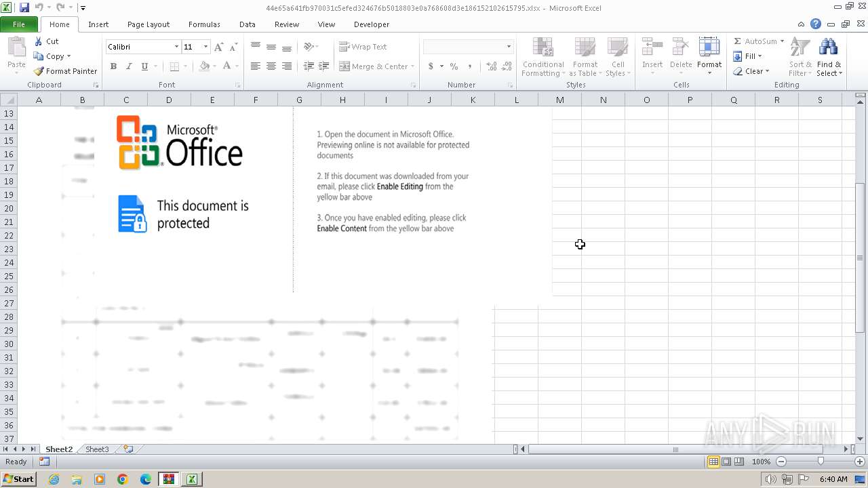Click the Increase Indent icon
The height and width of the screenshot is (488, 868).
pos(324,66)
